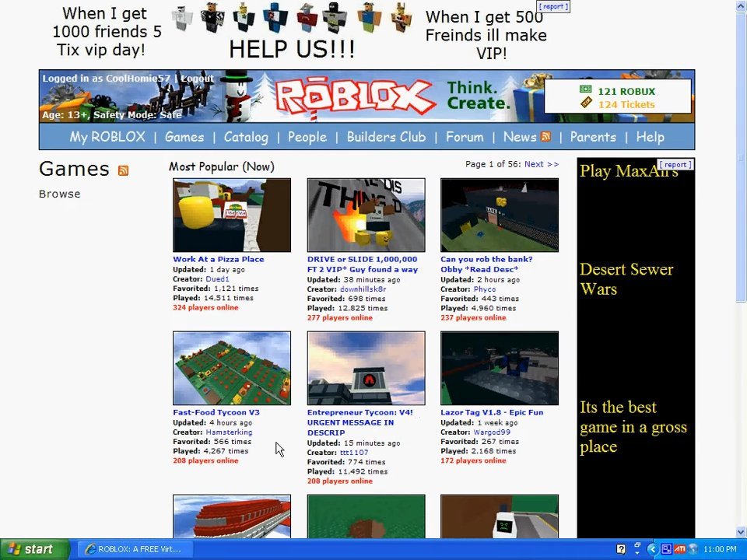Click the Desert Sewer Wars ad
This screenshot has height=560, width=747.
pos(626,279)
